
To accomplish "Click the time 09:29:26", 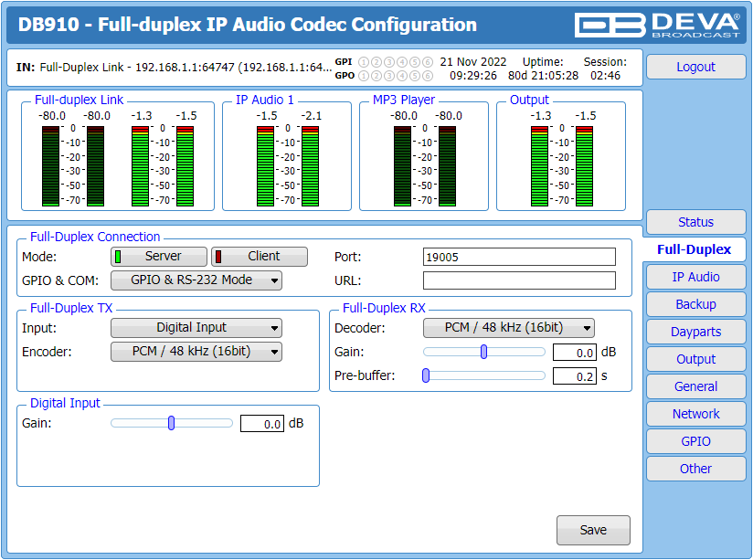I will tap(473, 76).
